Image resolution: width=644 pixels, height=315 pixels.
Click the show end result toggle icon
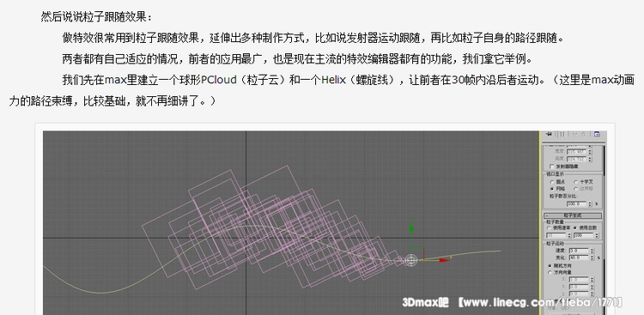tap(562, 134)
